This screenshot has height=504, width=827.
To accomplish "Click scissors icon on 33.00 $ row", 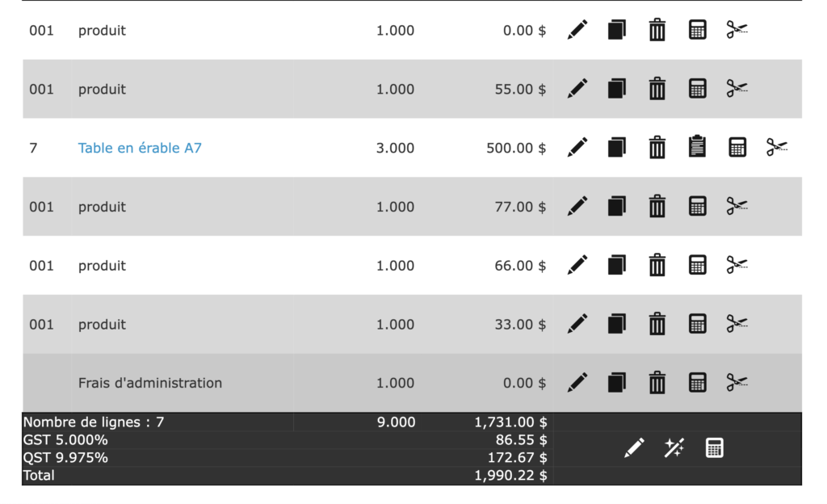I will pos(737,324).
